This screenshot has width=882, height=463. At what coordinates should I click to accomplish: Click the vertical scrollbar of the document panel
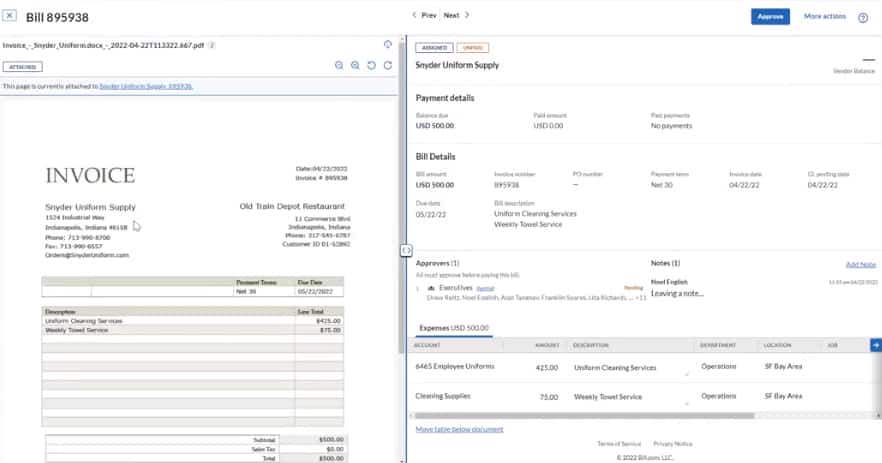click(402, 197)
